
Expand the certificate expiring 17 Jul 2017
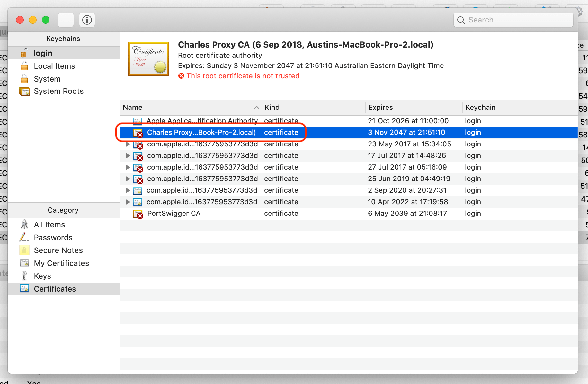pos(128,156)
